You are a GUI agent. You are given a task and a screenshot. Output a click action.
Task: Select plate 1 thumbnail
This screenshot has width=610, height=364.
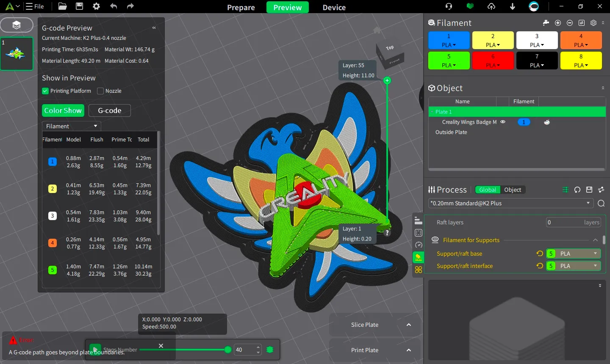click(17, 53)
